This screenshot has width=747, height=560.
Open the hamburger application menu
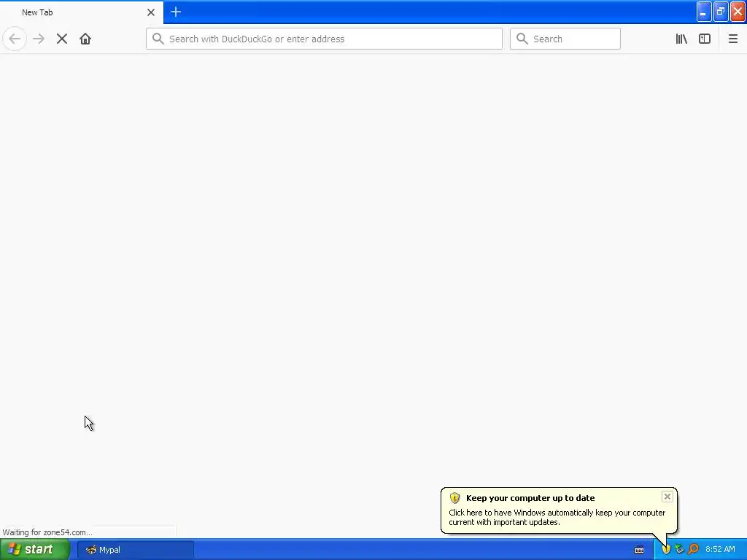click(x=732, y=39)
